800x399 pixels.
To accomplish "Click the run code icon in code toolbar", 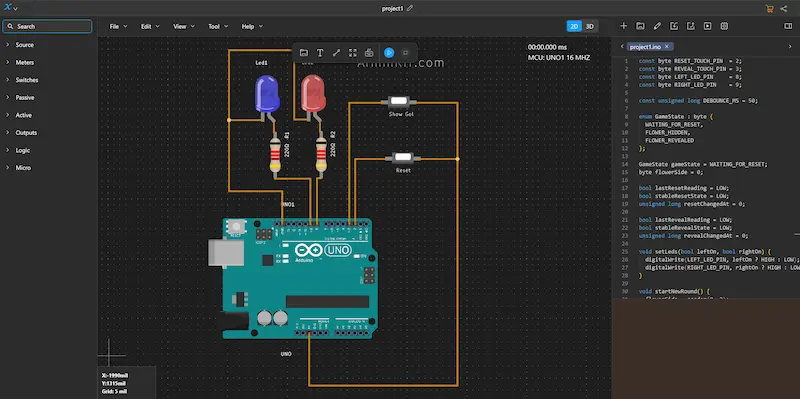I will tap(708, 26).
